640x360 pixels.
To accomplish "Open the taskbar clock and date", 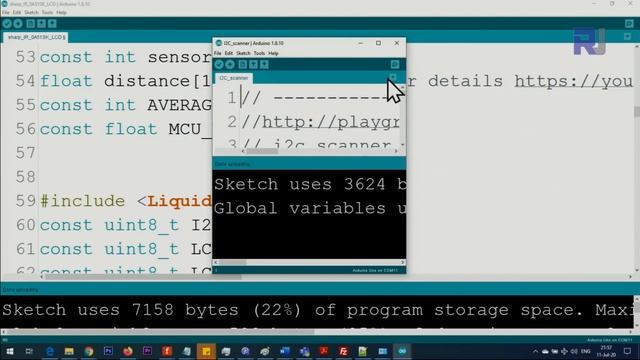I will 607,351.
